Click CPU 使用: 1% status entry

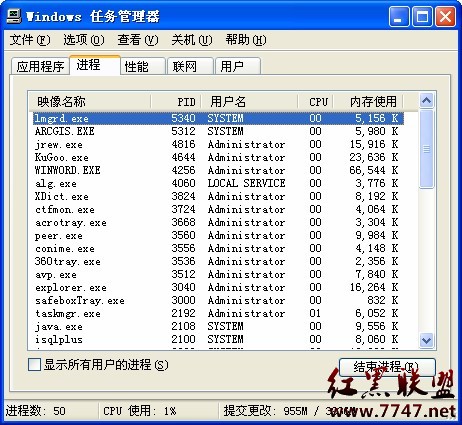pyautogui.click(x=140, y=411)
